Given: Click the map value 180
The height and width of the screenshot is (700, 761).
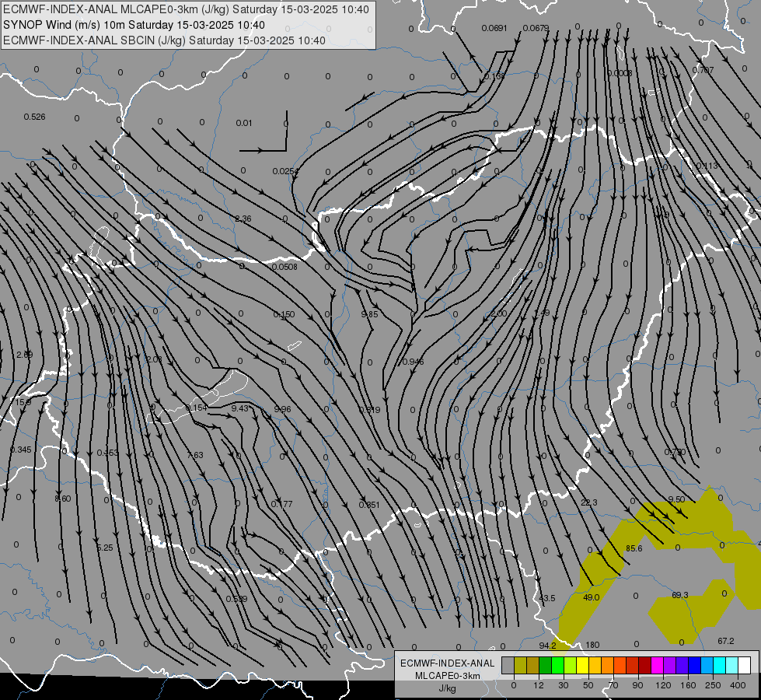Looking at the screenshot, I should pos(592,645).
